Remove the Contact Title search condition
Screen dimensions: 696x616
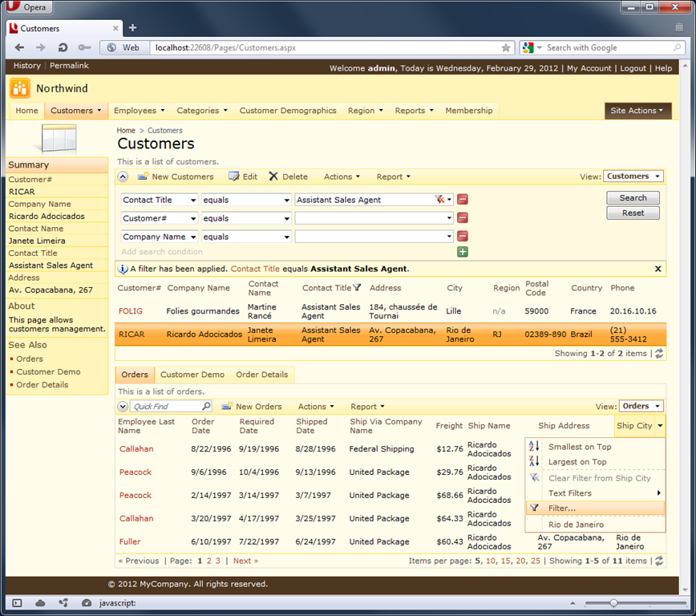[463, 200]
